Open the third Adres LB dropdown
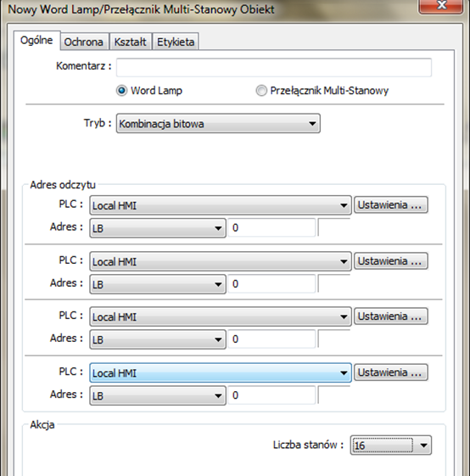 [x=158, y=339]
